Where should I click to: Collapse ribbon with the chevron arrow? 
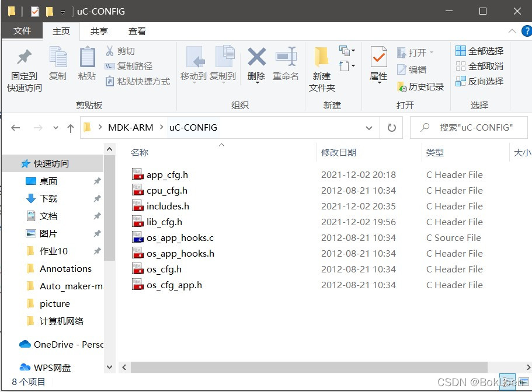click(x=512, y=31)
